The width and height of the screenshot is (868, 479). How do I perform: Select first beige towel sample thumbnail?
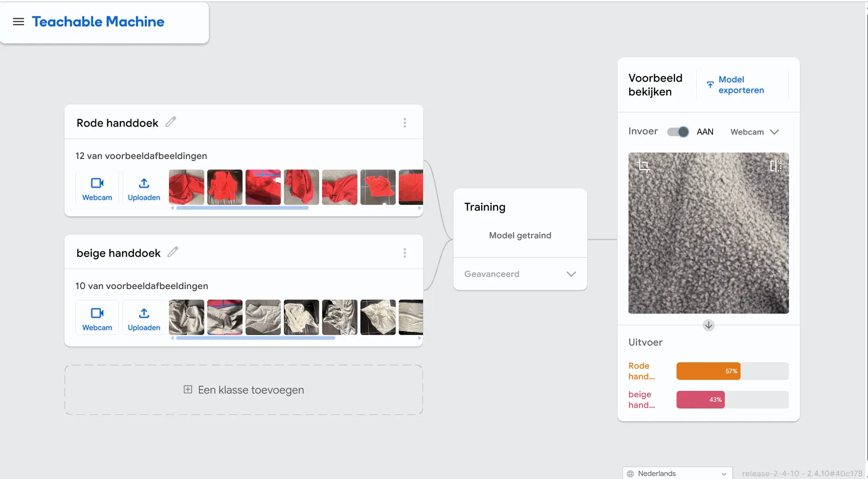[x=186, y=317]
